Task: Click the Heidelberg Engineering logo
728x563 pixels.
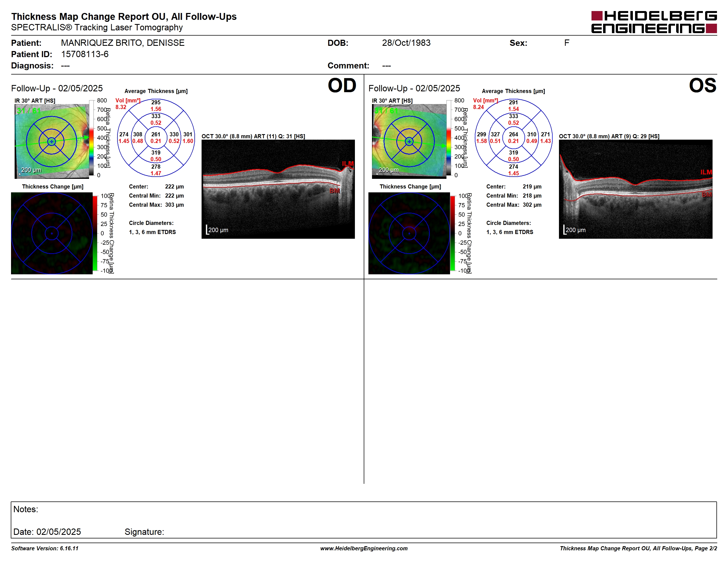Action: [x=654, y=22]
